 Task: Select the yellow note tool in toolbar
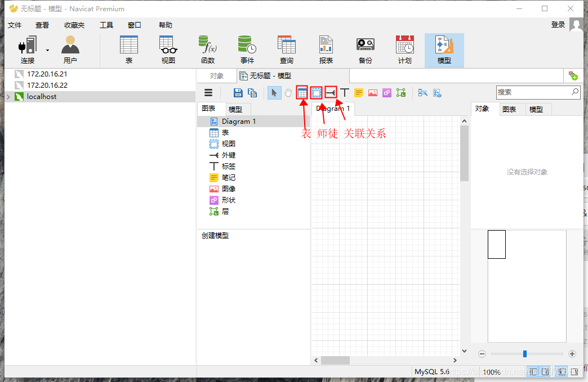click(x=359, y=92)
